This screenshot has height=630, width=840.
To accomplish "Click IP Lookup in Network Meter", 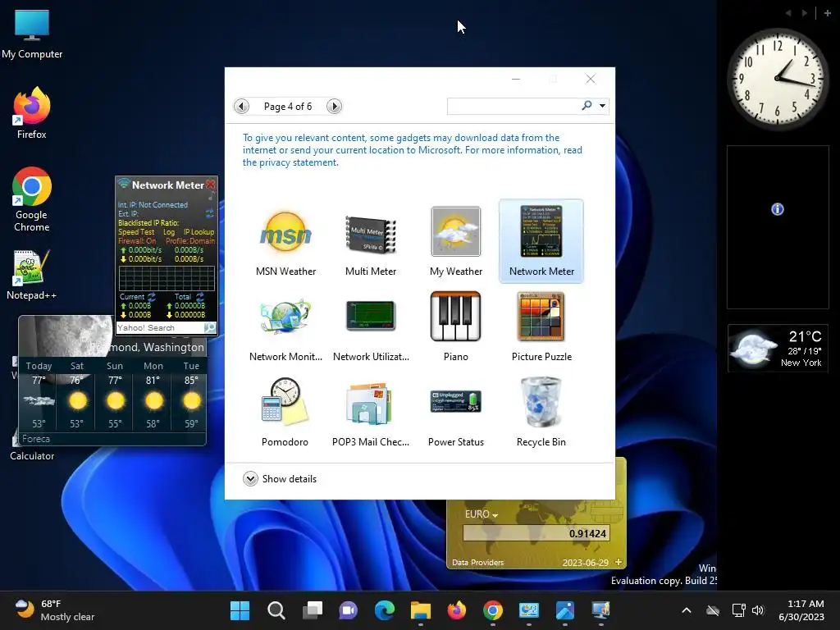I will (199, 232).
